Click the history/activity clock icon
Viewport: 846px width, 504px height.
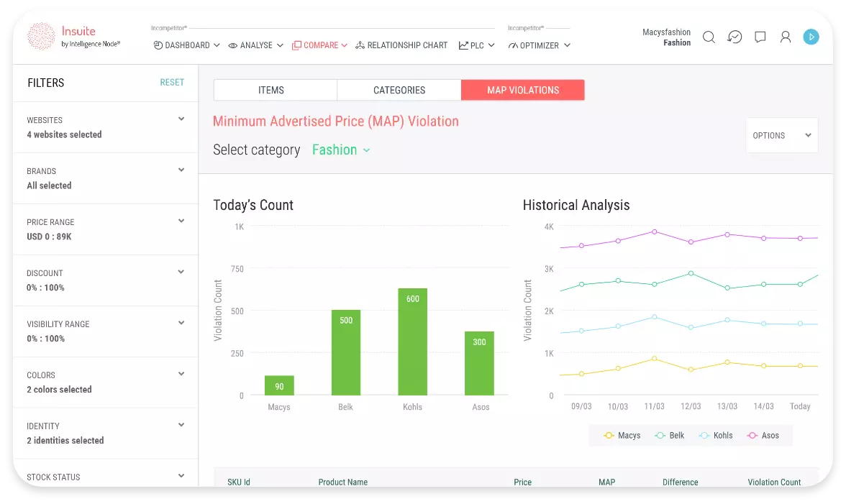click(734, 37)
